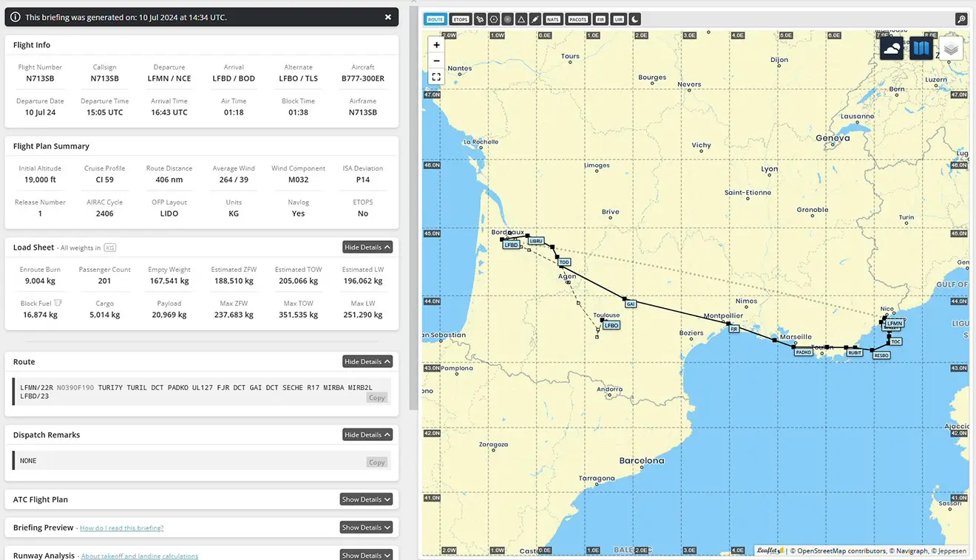
Task: Open 'About takeoff and landing calculations' link
Action: 140,556
